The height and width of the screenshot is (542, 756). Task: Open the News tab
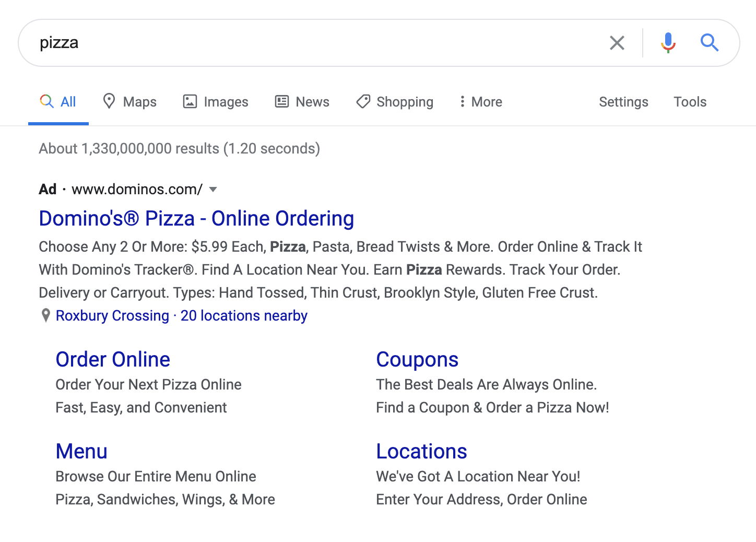(x=302, y=102)
